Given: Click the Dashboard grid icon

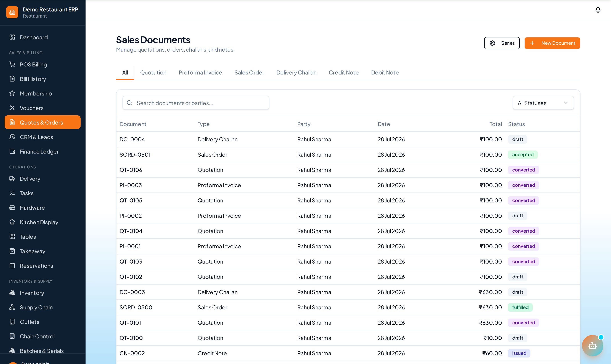Looking at the screenshot, I should (12, 37).
